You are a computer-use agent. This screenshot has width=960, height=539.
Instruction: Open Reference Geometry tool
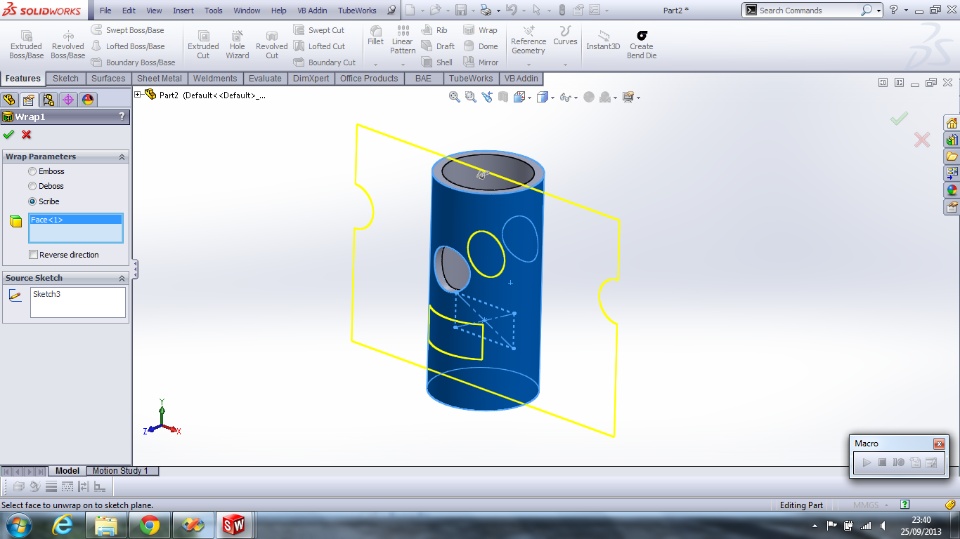pyautogui.click(x=528, y=40)
